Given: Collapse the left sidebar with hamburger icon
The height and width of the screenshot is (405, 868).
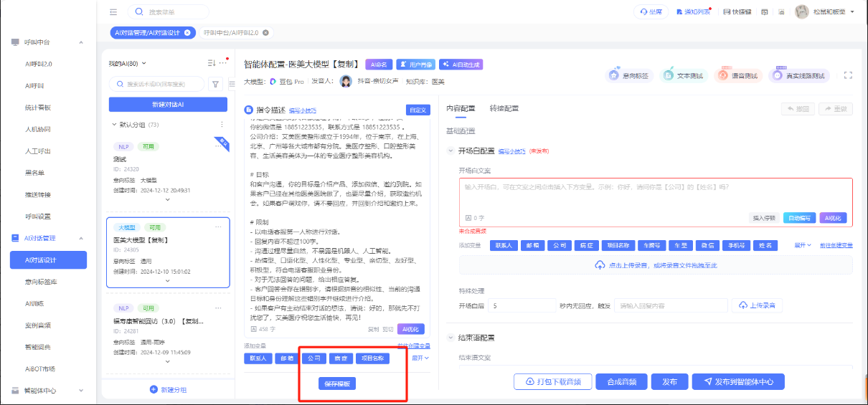Looking at the screenshot, I should [113, 12].
